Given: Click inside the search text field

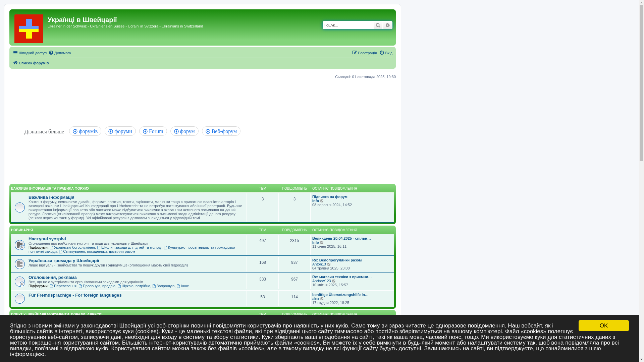Looking at the screenshot, I should pos(348,25).
